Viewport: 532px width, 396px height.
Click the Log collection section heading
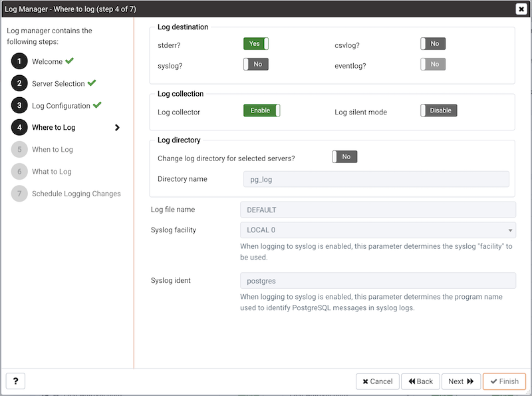tap(180, 94)
